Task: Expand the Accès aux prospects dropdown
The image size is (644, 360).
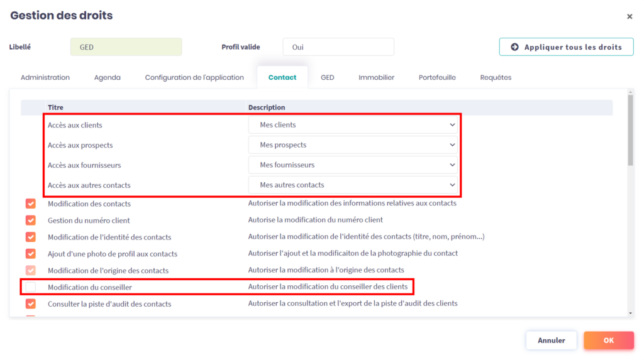Action: [353, 145]
